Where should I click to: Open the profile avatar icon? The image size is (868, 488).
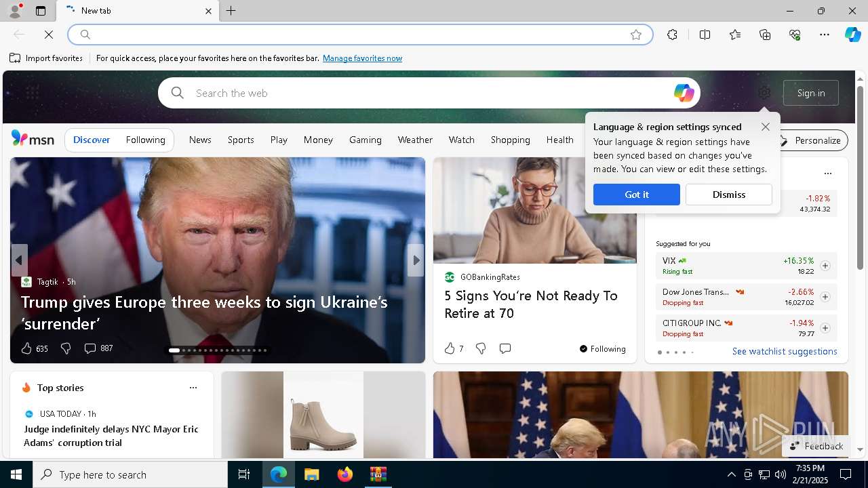tap(15, 11)
